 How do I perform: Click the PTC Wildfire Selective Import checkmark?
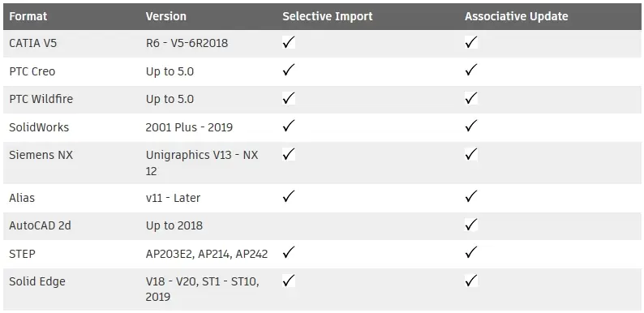[x=289, y=98]
